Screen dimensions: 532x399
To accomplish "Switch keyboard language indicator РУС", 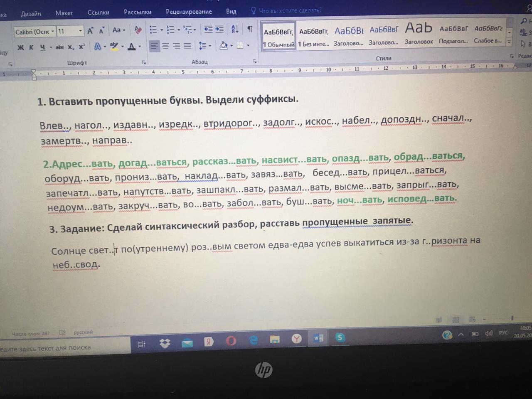I will tap(503, 332).
